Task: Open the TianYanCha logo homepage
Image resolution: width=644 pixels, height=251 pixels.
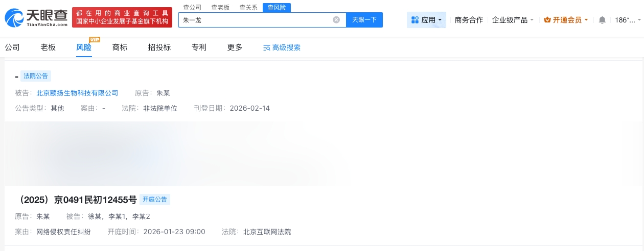Action: 36,18
